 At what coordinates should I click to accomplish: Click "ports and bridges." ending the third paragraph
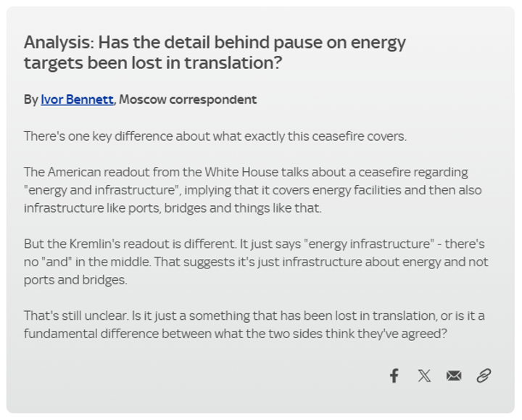click(x=75, y=279)
